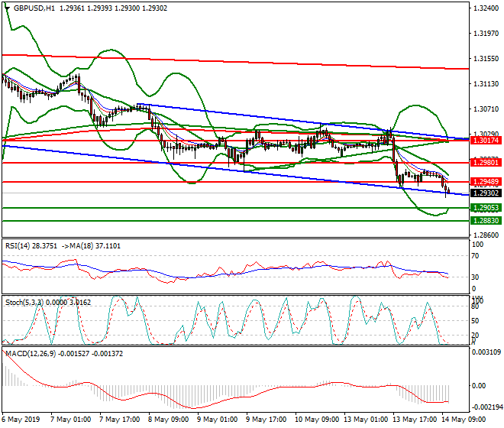Click the 1.30710 price axis value
504x428 pixels.
point(486,109)
